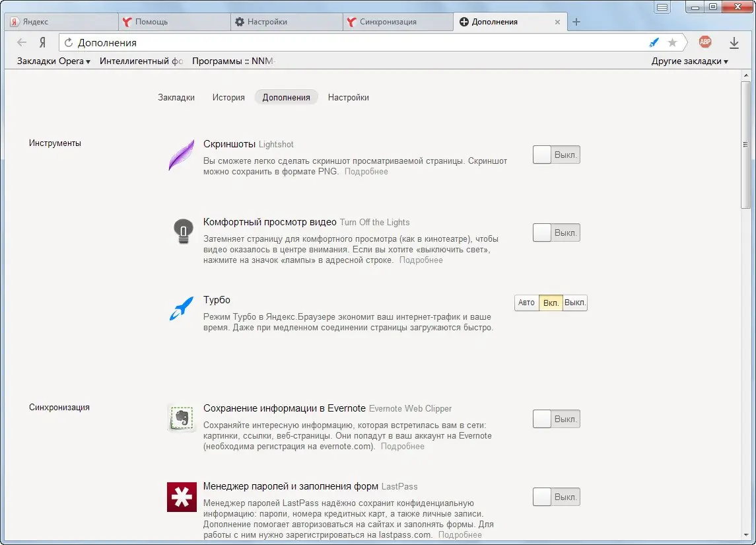Open the Закладки page section
The image size is (756, 545).
[176, 97]
